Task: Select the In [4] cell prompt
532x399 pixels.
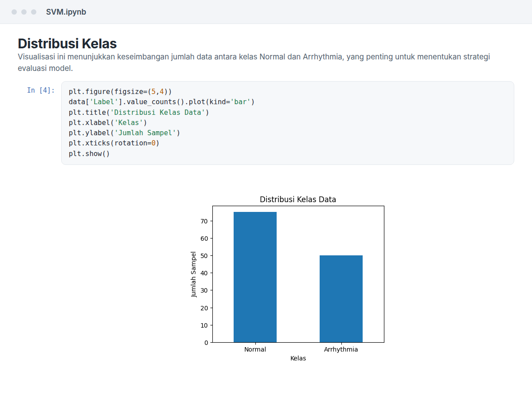Action: 41,90
